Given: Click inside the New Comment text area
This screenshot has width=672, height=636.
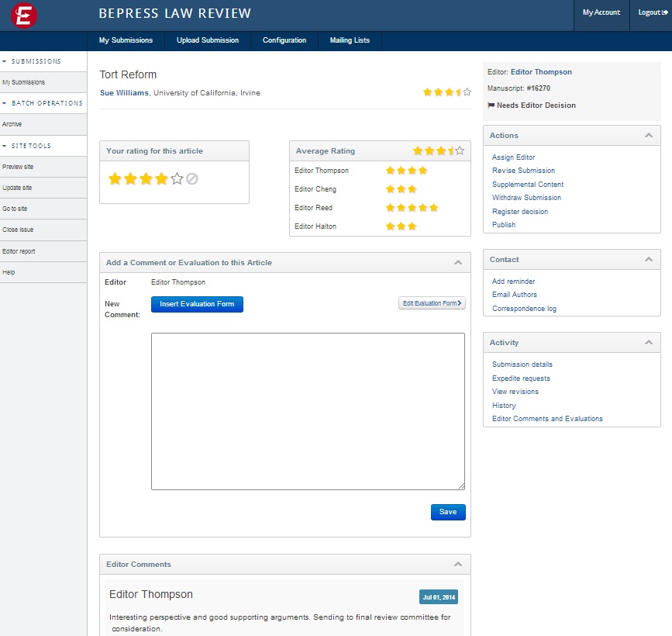Looking at the screenshot, I should (308, 411).
